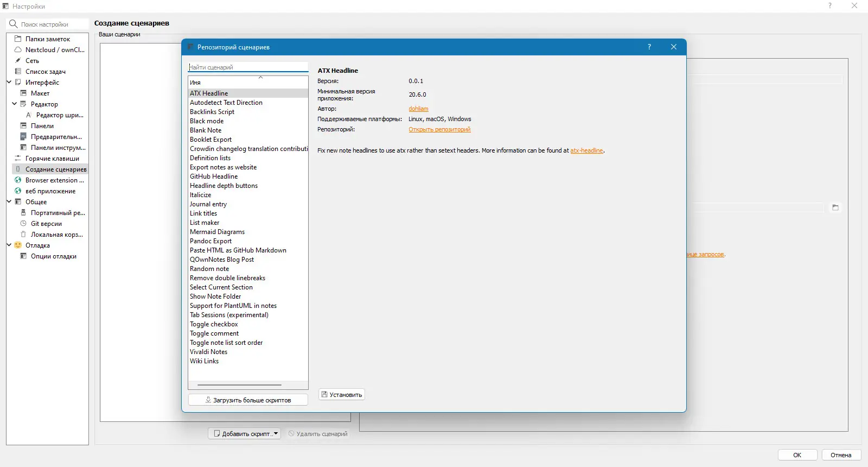Select Autodetect Text Direction script

[248, 103]
